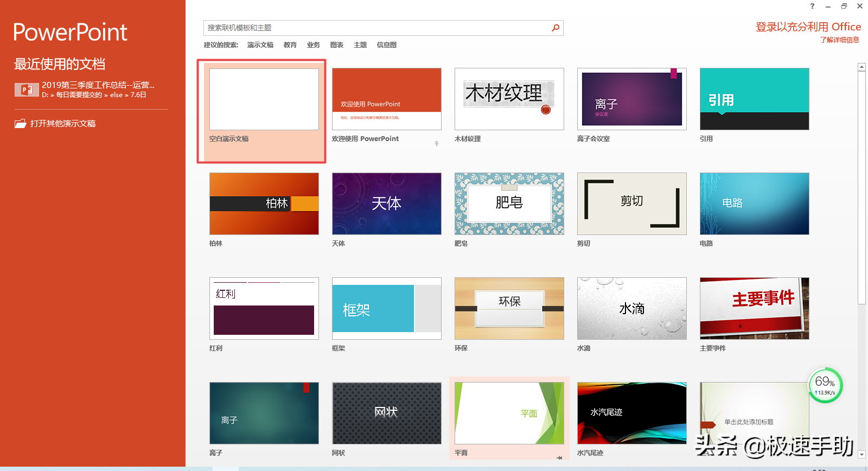Choose the 框架 template

(x=387, y=309)
